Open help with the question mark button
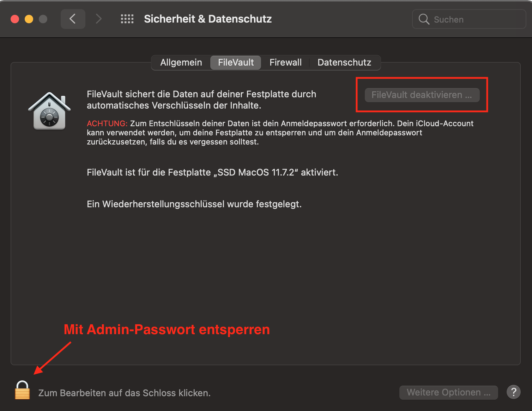 point(513,392)
